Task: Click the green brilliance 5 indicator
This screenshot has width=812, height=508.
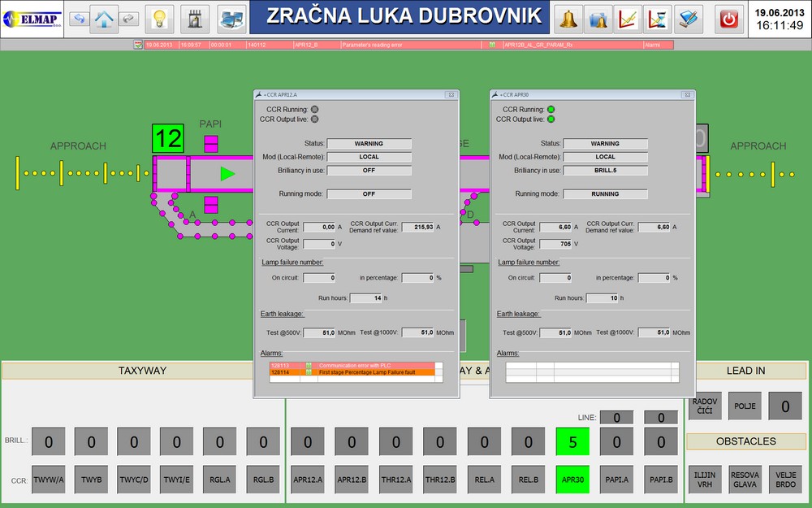Action: click(x=572, y=442)
